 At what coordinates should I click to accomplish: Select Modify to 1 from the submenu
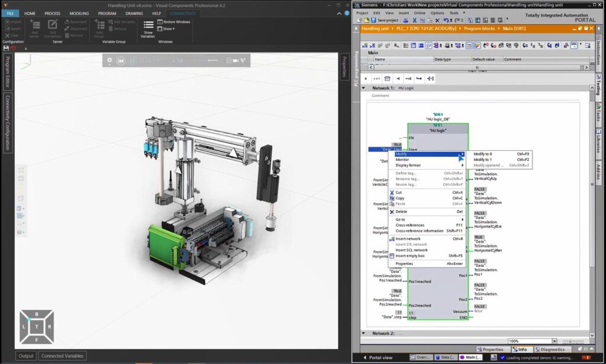(x=483, y=160)
